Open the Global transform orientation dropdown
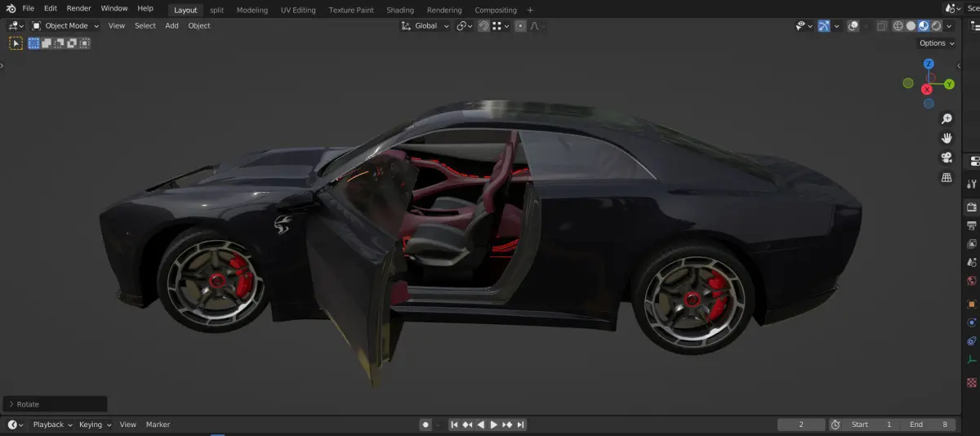 (x=425, y=25)
